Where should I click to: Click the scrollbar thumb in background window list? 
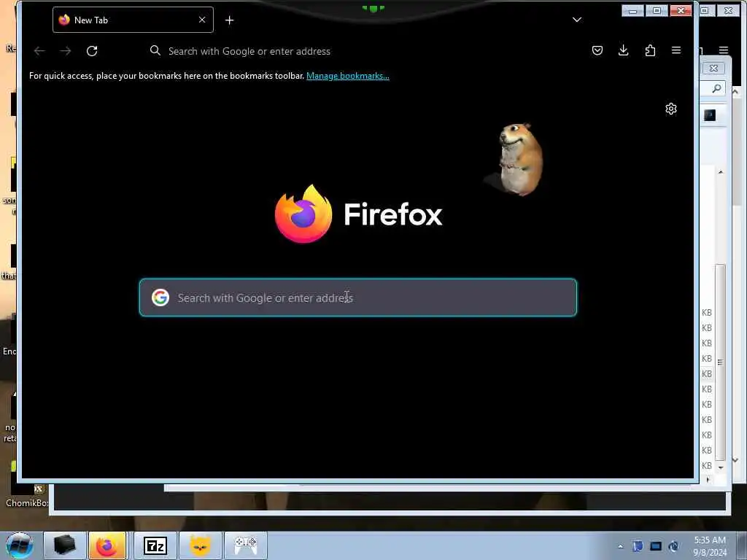720,362
